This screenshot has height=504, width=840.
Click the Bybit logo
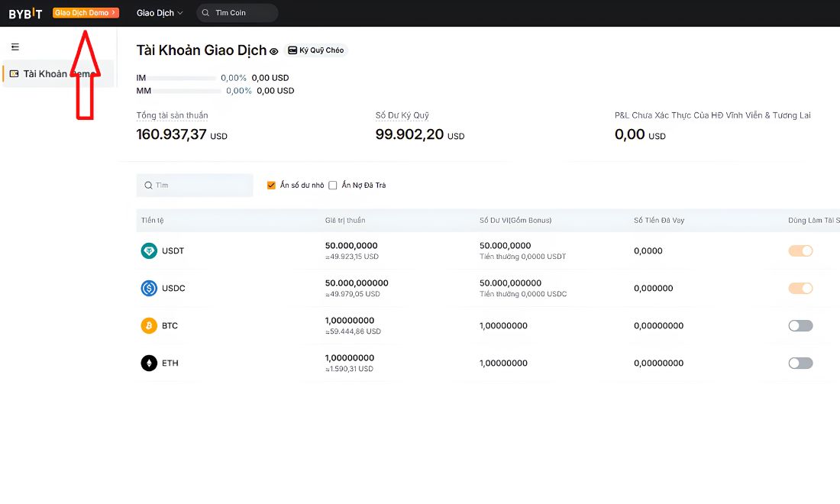[x=25, y=14]
